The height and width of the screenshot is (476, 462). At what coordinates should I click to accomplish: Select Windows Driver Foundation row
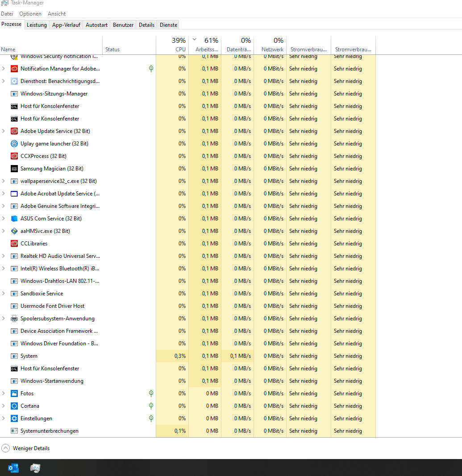click(x=188, y=344)
